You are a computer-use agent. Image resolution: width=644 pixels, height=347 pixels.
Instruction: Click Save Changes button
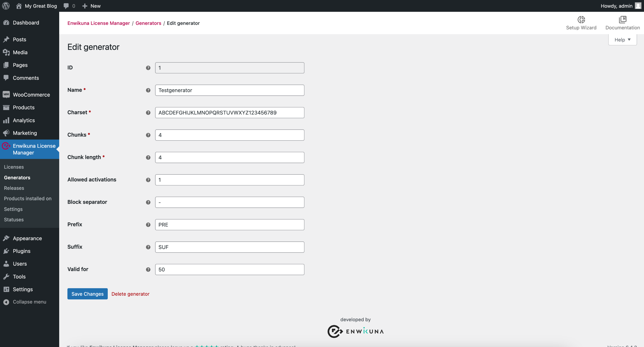coord(87,294)
